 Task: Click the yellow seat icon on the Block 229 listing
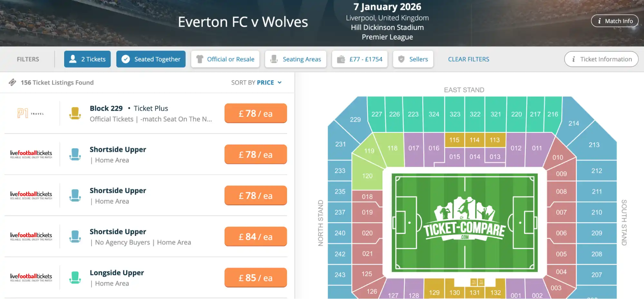tap(75, 113)
